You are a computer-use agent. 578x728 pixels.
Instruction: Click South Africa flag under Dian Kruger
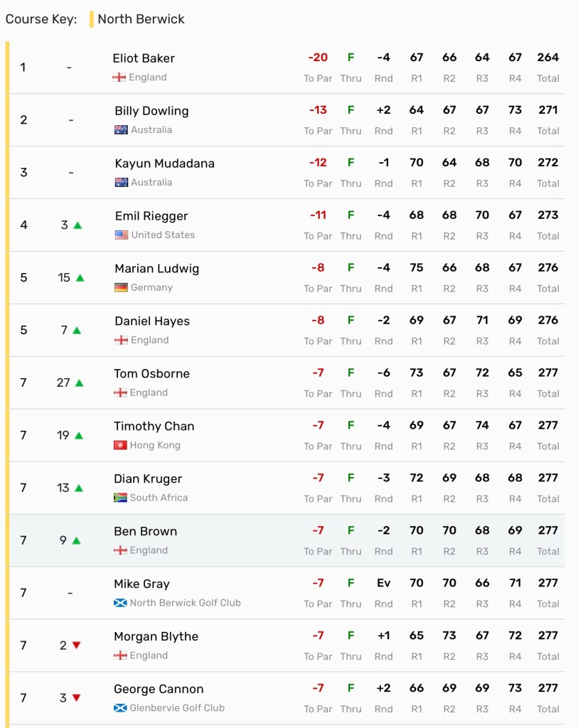(120, 498)
